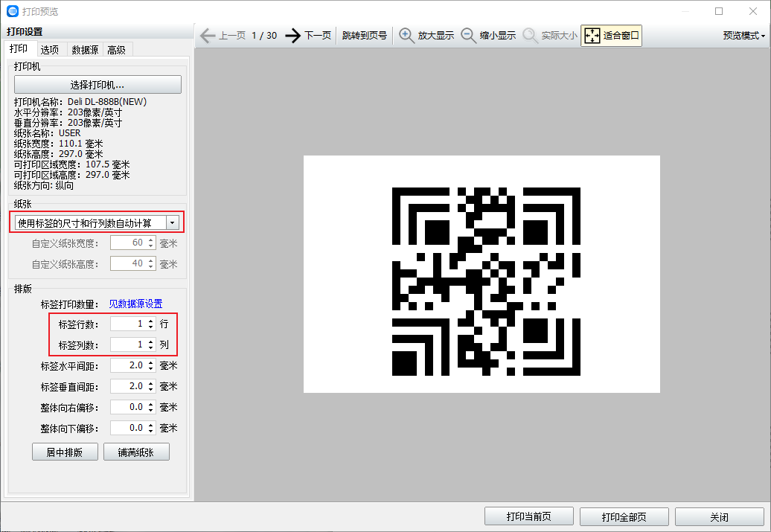Increase 标签垂直间距 with the up arrow
This screenshot has width=771, height=532.
(x=151, y=383)
